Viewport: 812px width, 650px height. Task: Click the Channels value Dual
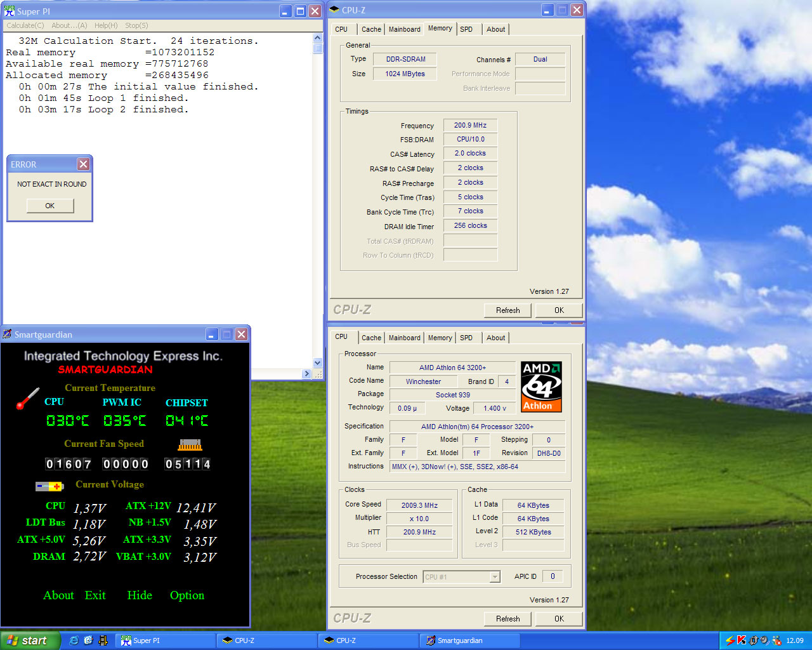coord(540,59)
